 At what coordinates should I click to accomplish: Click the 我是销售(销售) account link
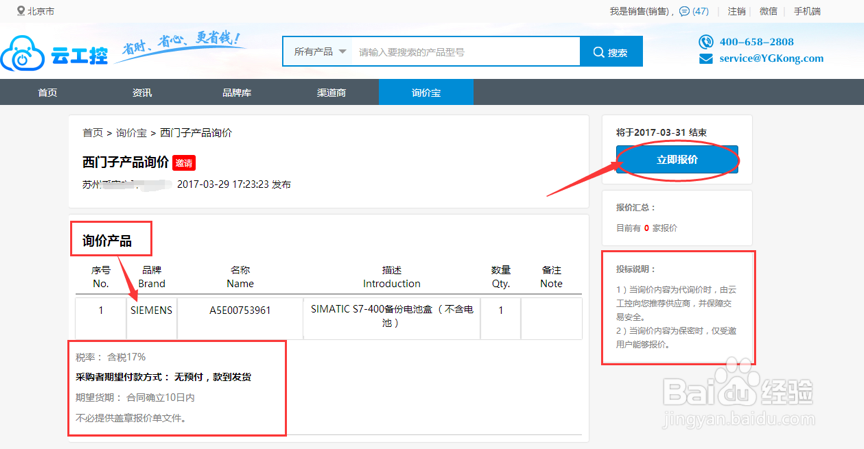coord(639,11)
